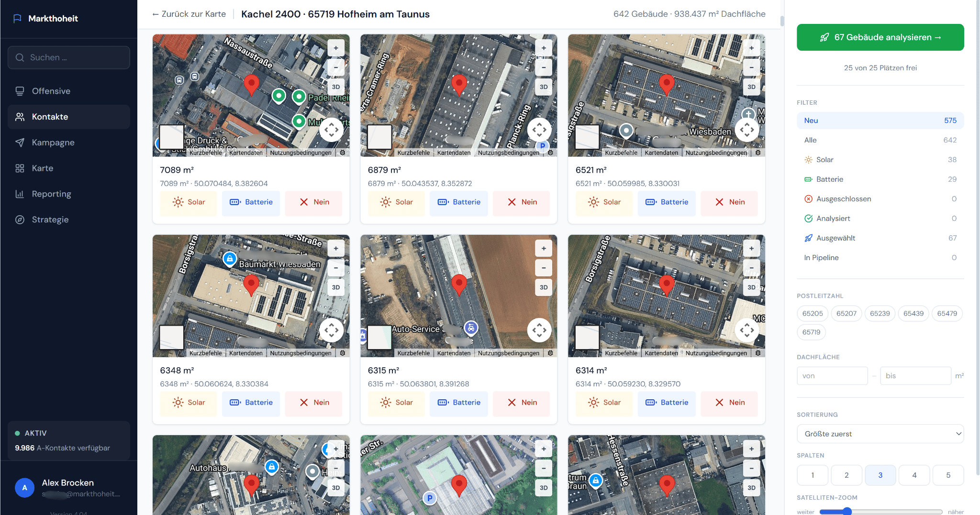This screenshot has width=980, height=515.
Task: Click the Satelliten-Zoom slider handle
Action: click(847, 511)
